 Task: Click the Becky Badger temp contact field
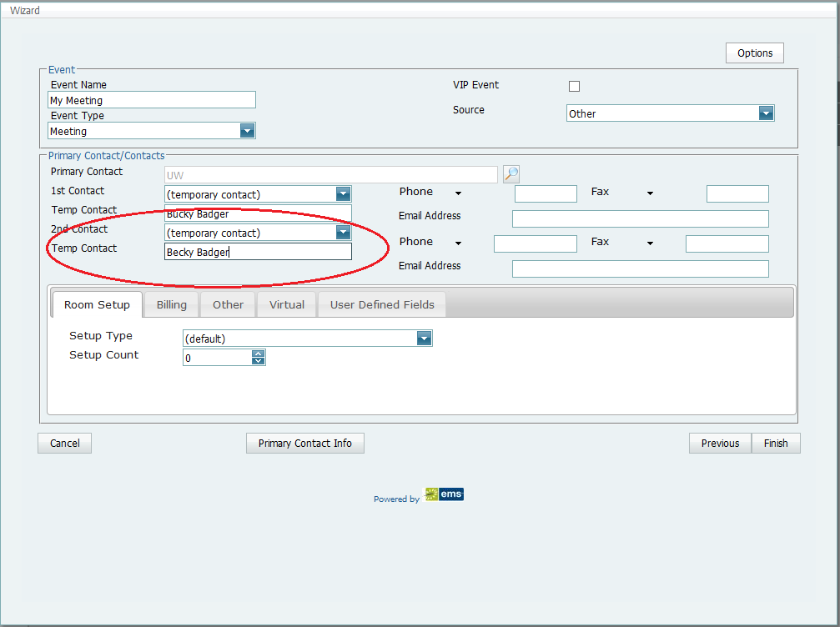pos(258,252)
